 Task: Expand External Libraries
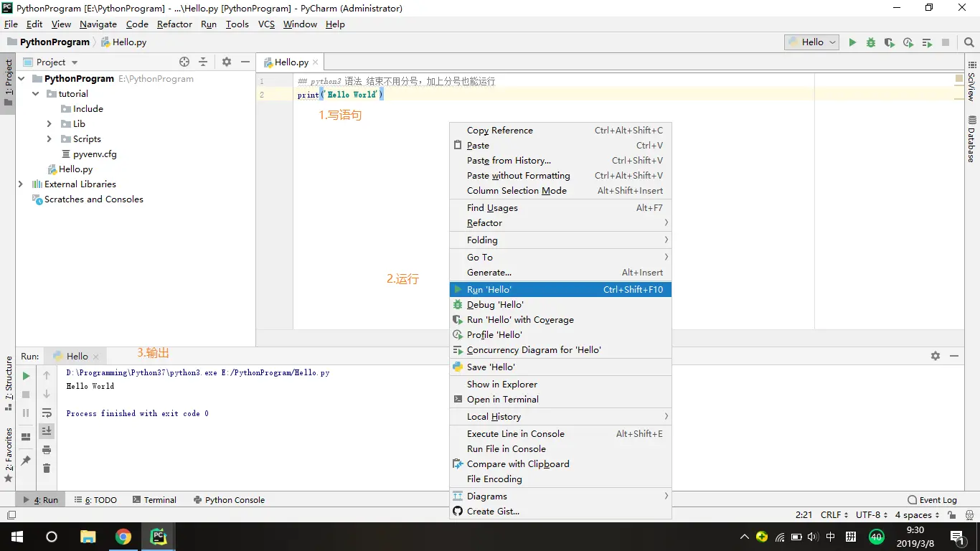click(21, 184)
